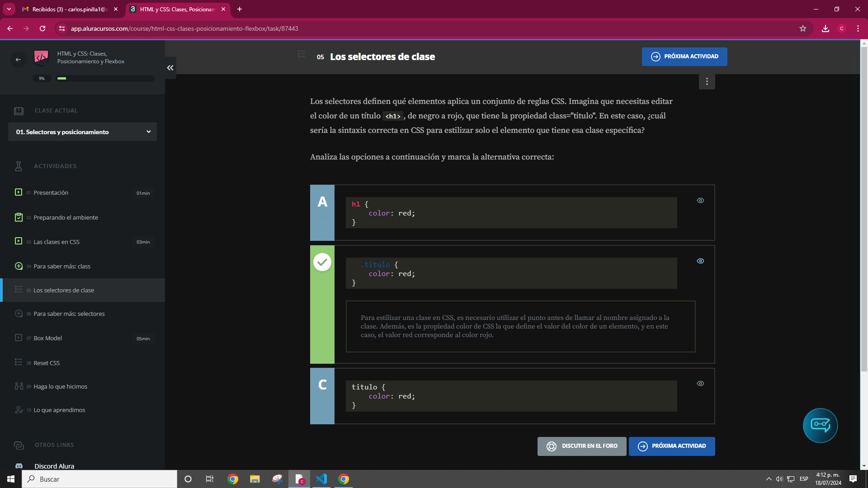Open Visual Studio Code from the taskbar
Image resolution: width=868 pixels, height=488 pixels.
pos(321,479)
